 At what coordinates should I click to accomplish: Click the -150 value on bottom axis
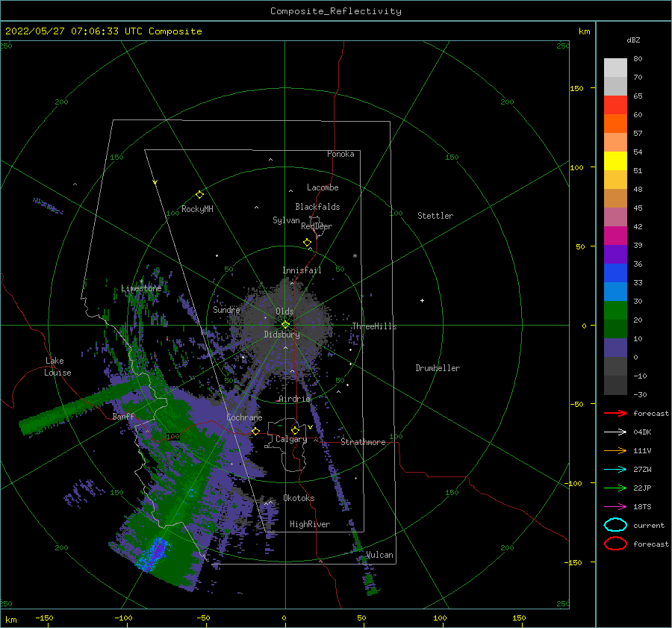[44, 618]
